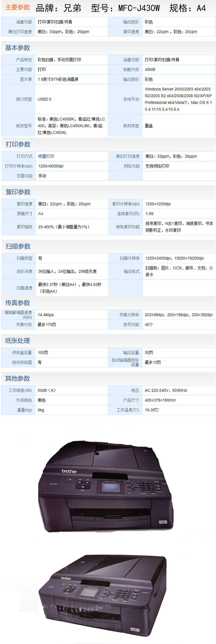216x644 pixels.
Task: Select the 其他参数 section heading
Action: 18,378
